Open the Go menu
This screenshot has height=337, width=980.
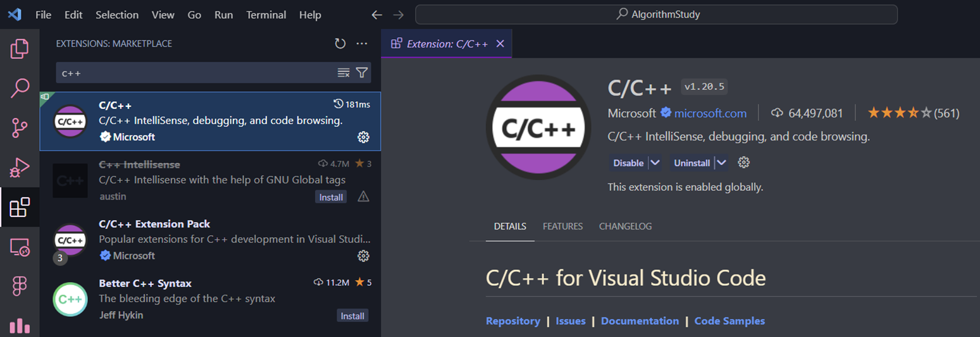[194, 15]
